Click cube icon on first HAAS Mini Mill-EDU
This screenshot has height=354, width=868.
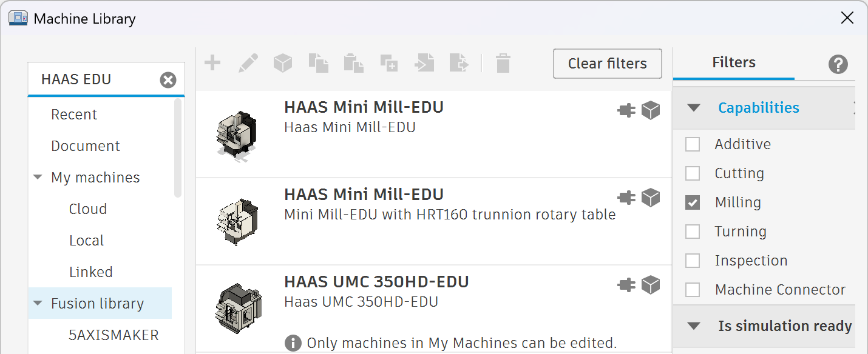tap(651, 110)
